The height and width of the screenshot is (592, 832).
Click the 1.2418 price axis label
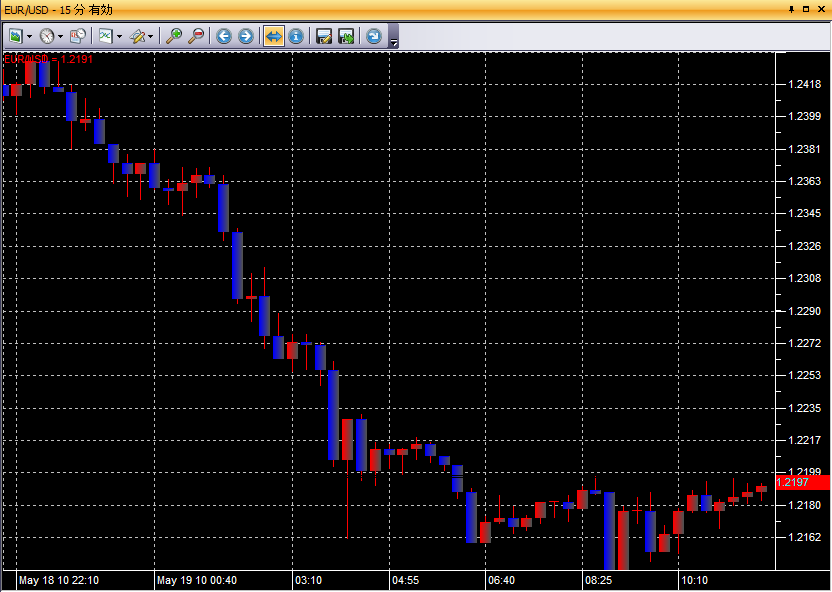pos(804,84)
